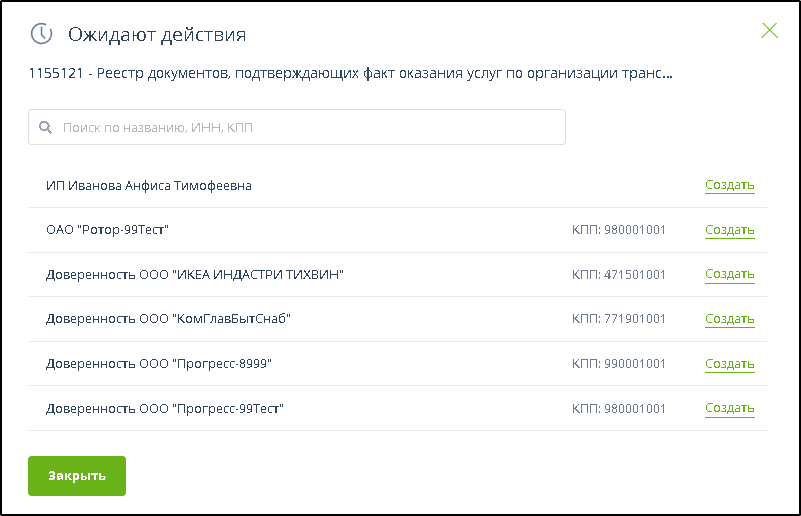Focus the search by name, INN, KPP field

[300, 128]
